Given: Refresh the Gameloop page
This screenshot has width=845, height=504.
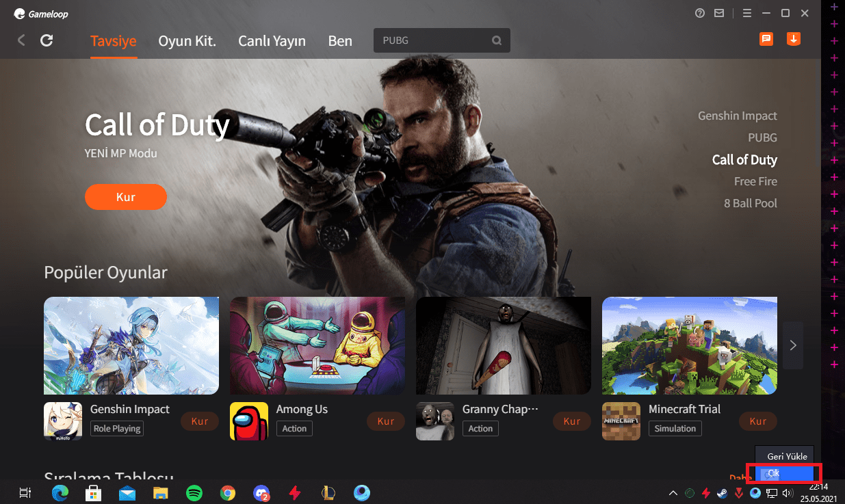Looking at the screenshot, I should pos(47,40).
